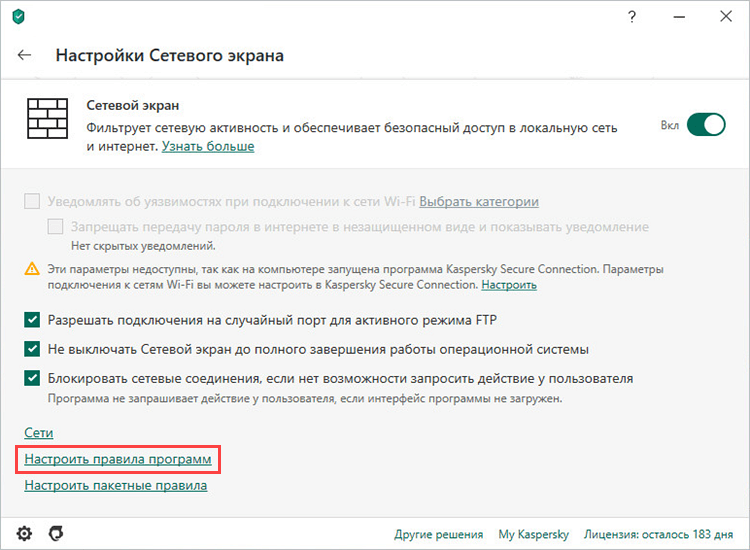Viewport: 750px width, 550px height.
Task: Open the Сети link
Action: (39, 433)
